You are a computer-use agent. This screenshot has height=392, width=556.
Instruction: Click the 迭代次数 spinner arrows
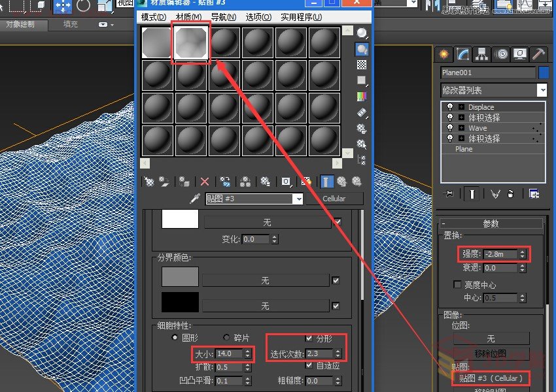click(338, 353)
